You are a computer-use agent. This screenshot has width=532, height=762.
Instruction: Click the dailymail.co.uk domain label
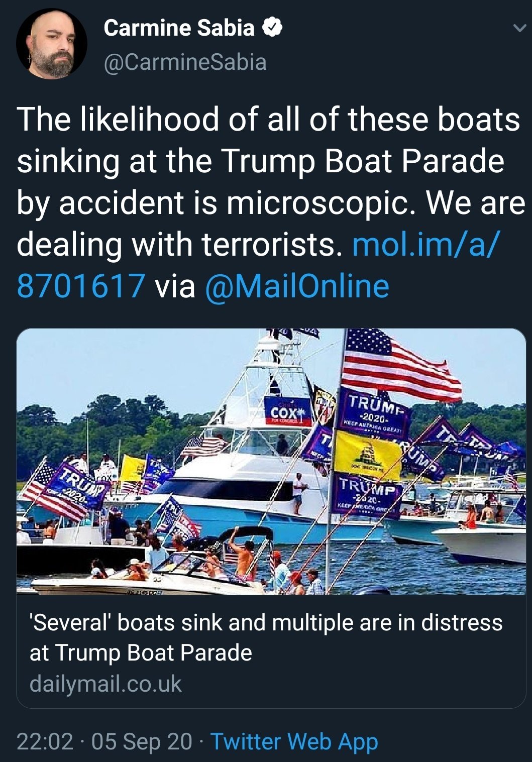[105, 684]
